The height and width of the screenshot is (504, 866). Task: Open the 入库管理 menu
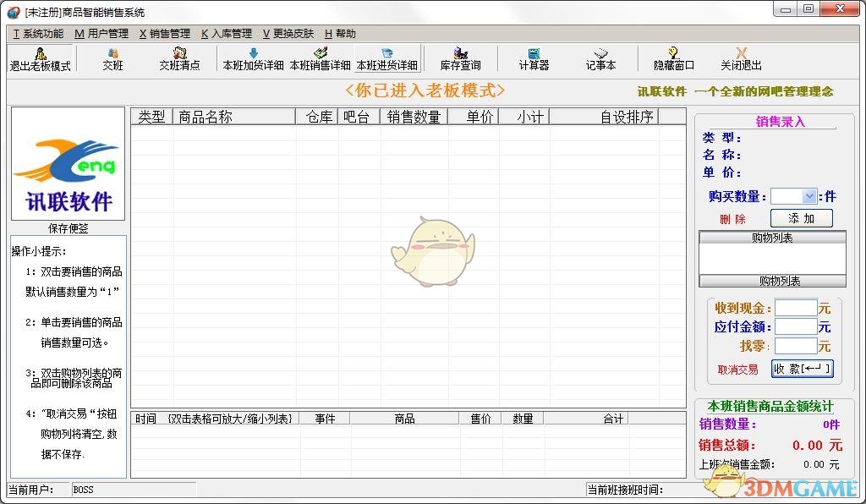[227, 34]
